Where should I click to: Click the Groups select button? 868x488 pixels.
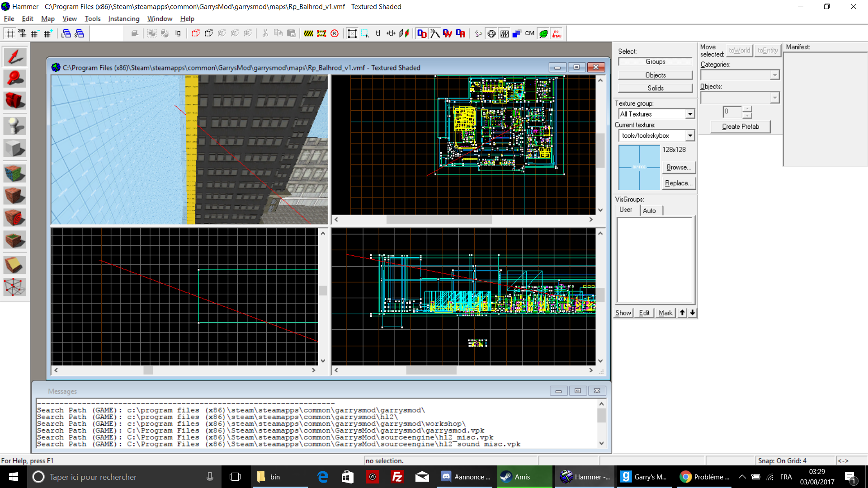click(656, 62)
